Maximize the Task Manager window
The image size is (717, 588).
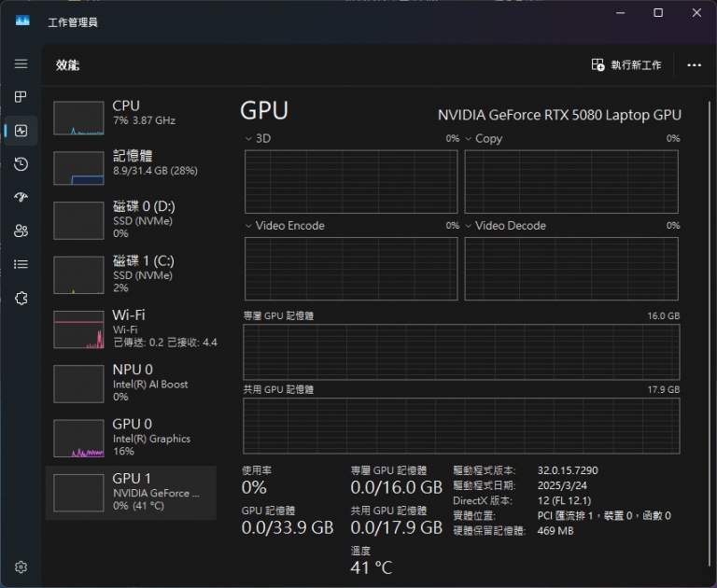point(658,13)
